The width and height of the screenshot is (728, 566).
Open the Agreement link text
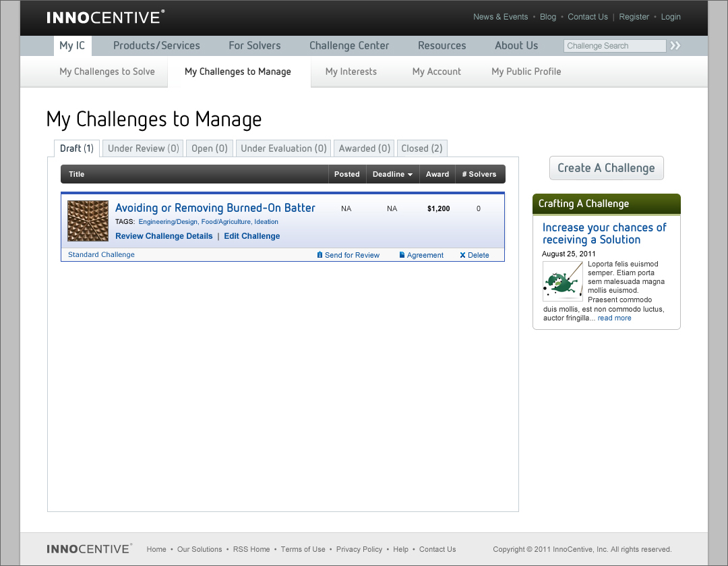[425, 255]
